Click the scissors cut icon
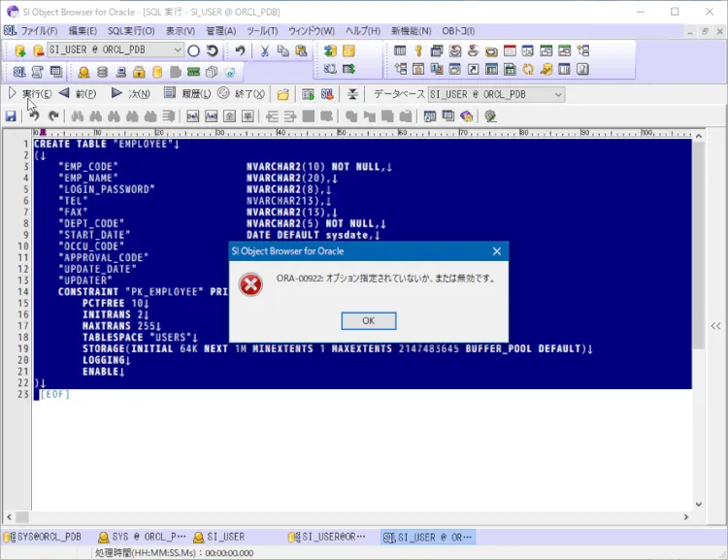The image size is (728, 560). coord(265,50)
